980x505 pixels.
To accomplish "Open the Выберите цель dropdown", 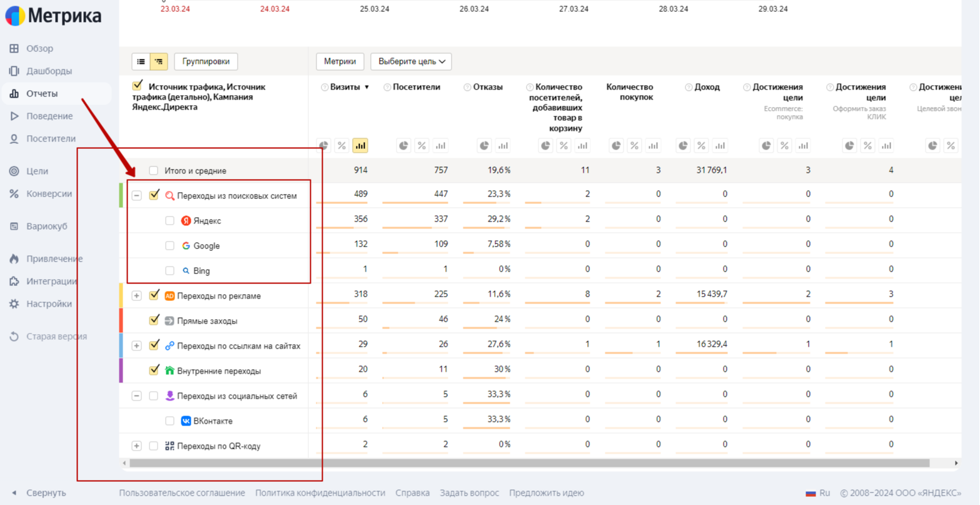I will click(412, 61).
